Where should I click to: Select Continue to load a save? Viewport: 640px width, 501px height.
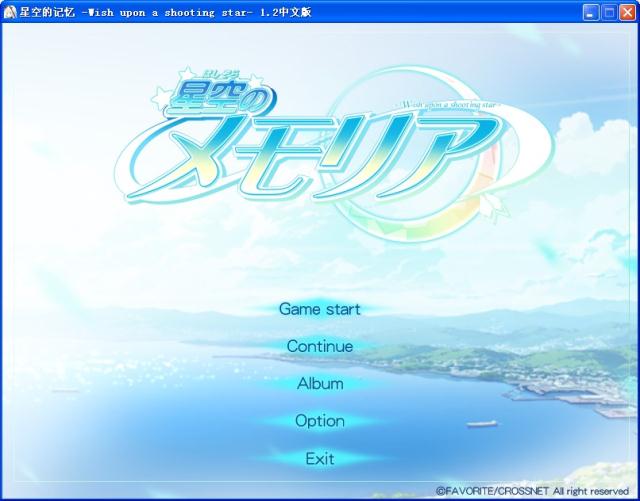coord(320,346)
